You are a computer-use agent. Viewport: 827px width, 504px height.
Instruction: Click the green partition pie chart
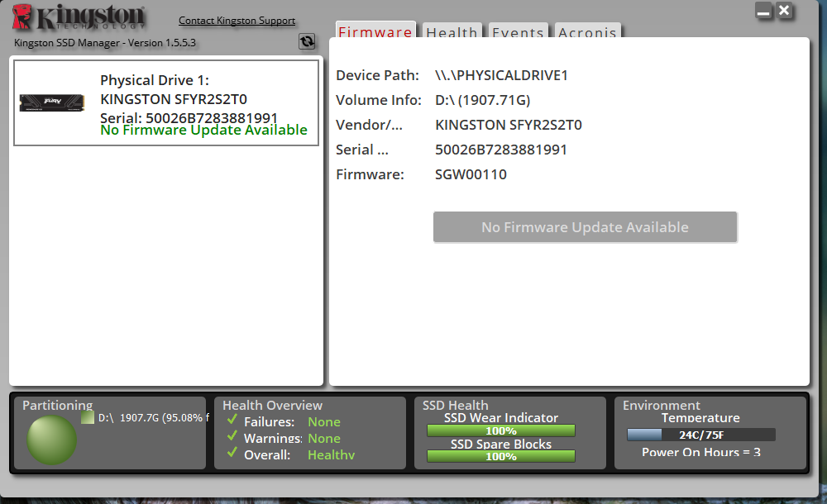pyautogui.click(x=51, y=440)
